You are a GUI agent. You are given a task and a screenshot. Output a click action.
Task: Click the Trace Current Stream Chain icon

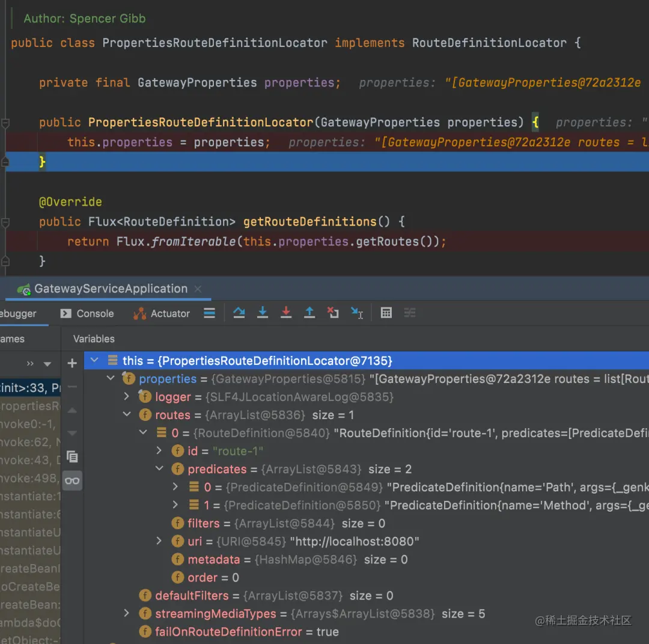point(410,313)
